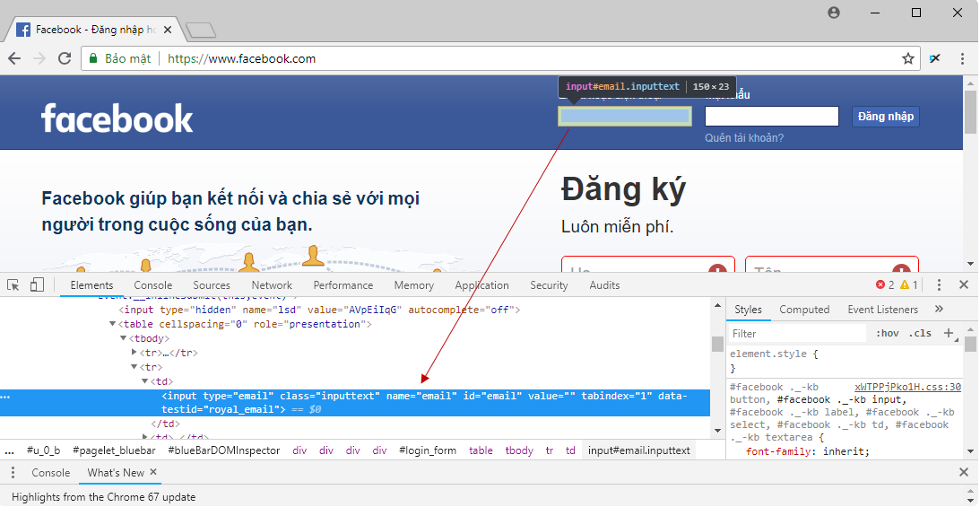Select the Event Listeners tab
Image resolution: width=980 pixels, height=507 pixels.
[x=882, y=310]
